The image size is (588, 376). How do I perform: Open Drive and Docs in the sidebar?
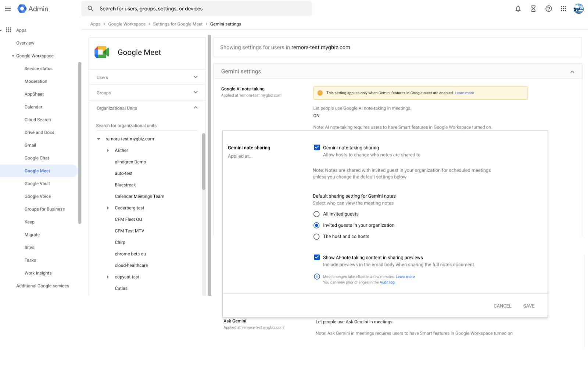[39, 132]
